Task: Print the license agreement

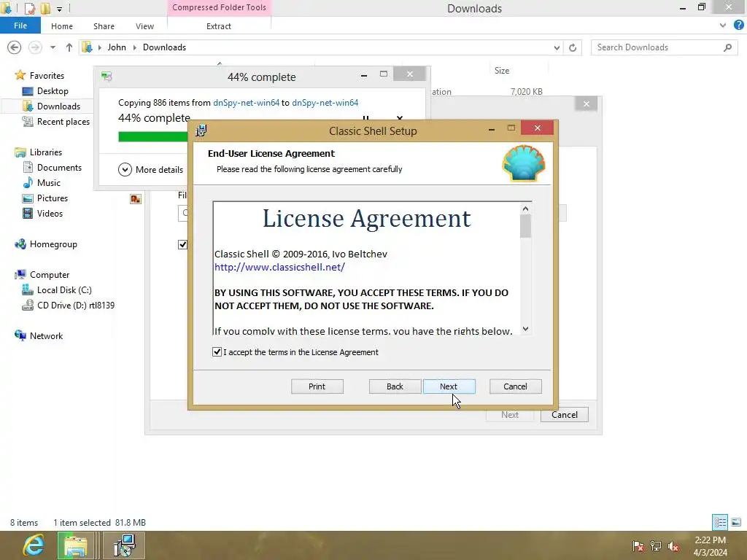Action: coord(317,386)
